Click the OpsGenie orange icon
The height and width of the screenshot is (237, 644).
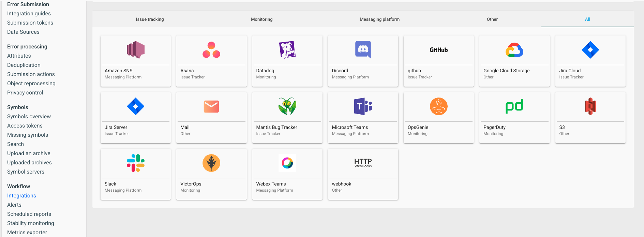tap(438, 106)
